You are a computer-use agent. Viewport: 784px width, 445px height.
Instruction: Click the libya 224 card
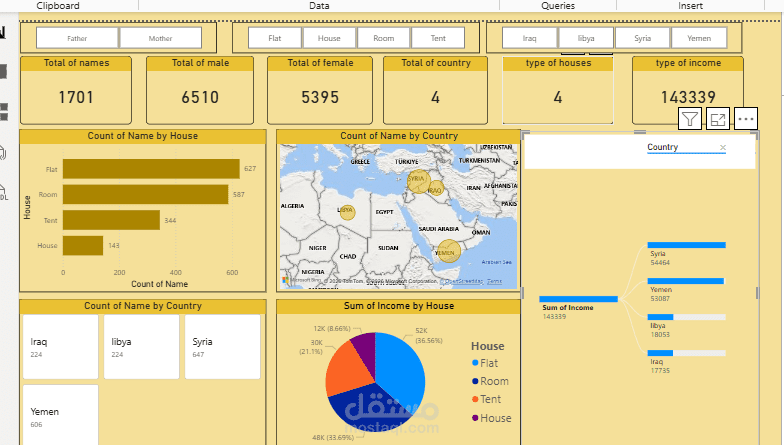pos(142,347)
